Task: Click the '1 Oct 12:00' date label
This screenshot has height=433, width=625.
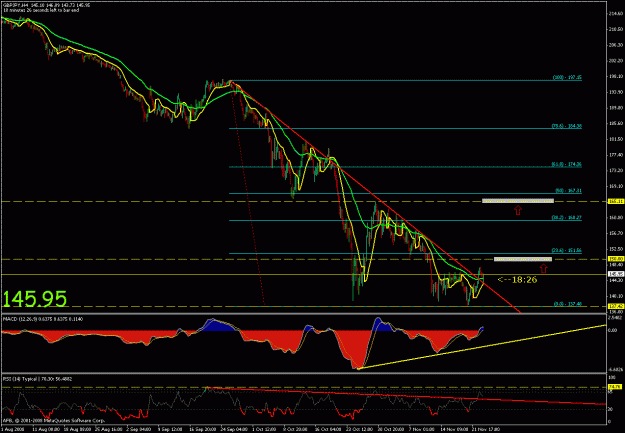Action: point(264,429)
